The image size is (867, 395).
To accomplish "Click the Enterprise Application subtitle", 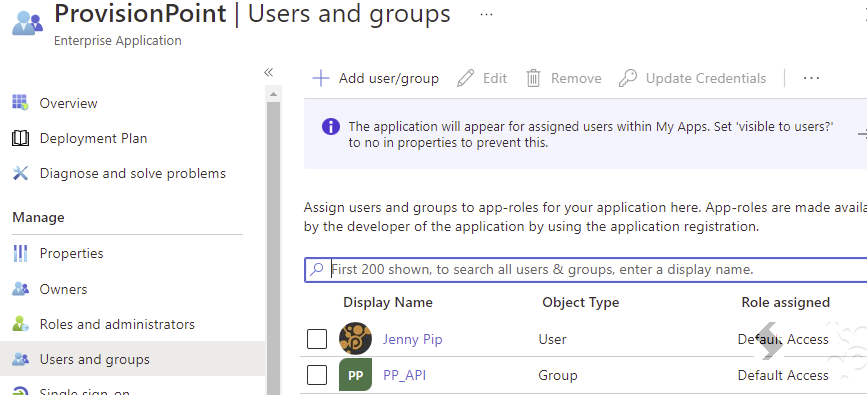I will pyautogui.click(x=117, y=41).
